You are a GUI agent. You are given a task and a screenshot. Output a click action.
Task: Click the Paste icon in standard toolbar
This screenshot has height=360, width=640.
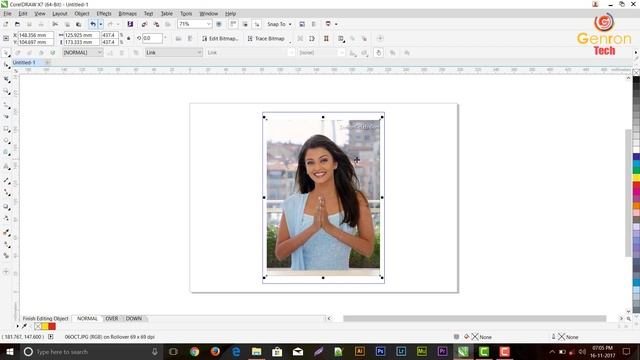79,24
